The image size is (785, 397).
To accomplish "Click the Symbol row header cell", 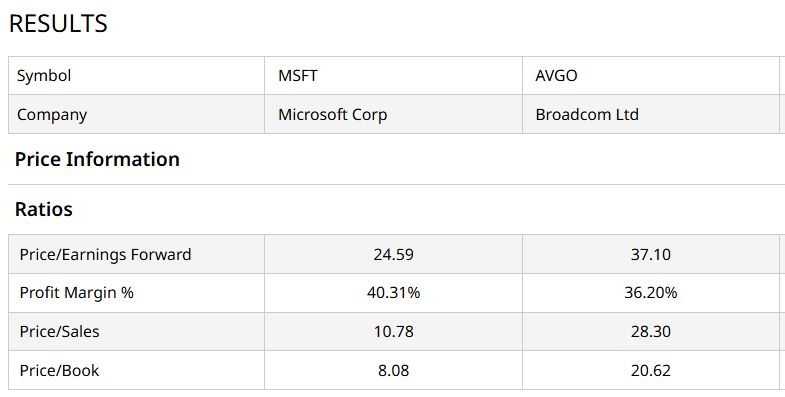I will point(136,76).
